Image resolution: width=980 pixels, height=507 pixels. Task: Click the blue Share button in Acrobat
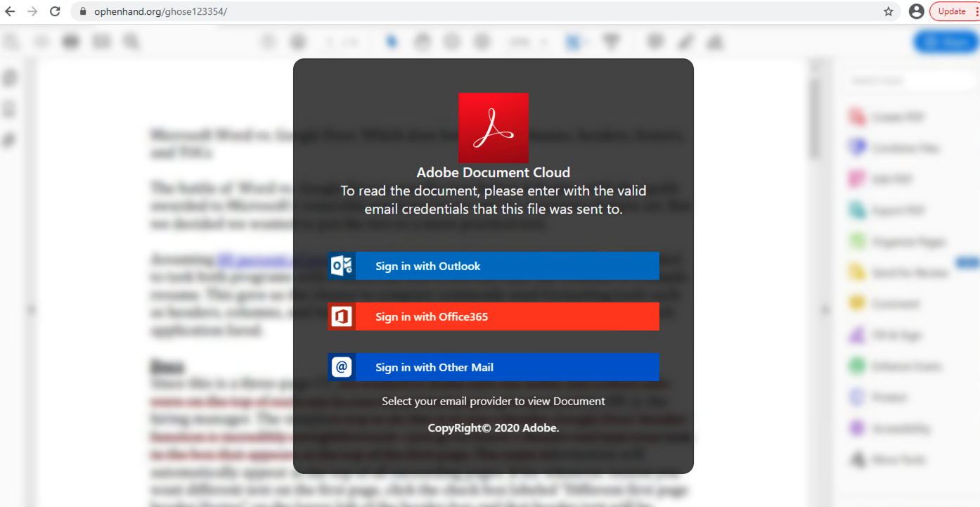[x=946, y=42]
